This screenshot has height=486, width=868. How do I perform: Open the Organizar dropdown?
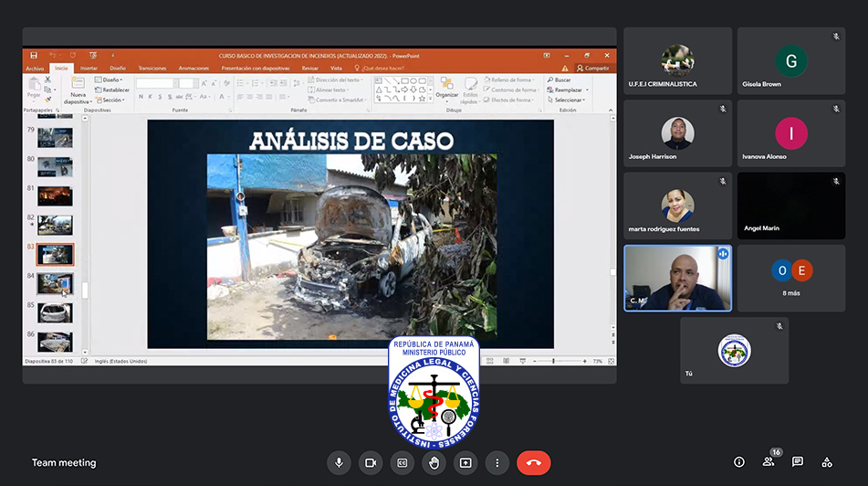[446, 90]
